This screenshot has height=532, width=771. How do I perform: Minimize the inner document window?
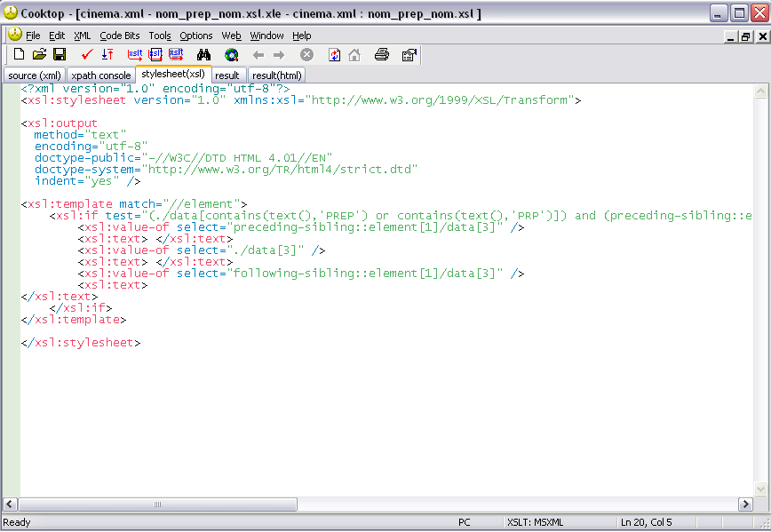(731, 36)
